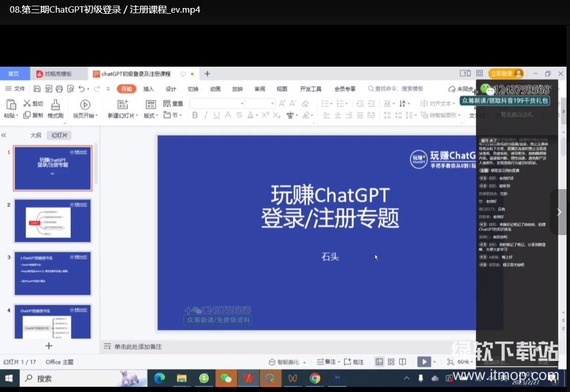
Task: Align text left
Action: click(326, 116)
